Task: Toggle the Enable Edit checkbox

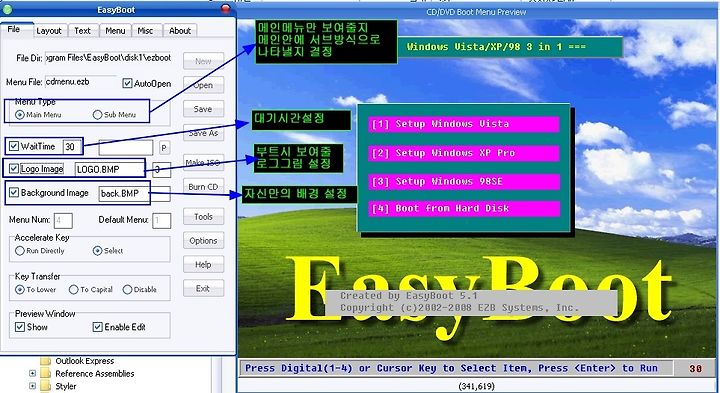Action: pyautogui.click(x=97, y=327)
